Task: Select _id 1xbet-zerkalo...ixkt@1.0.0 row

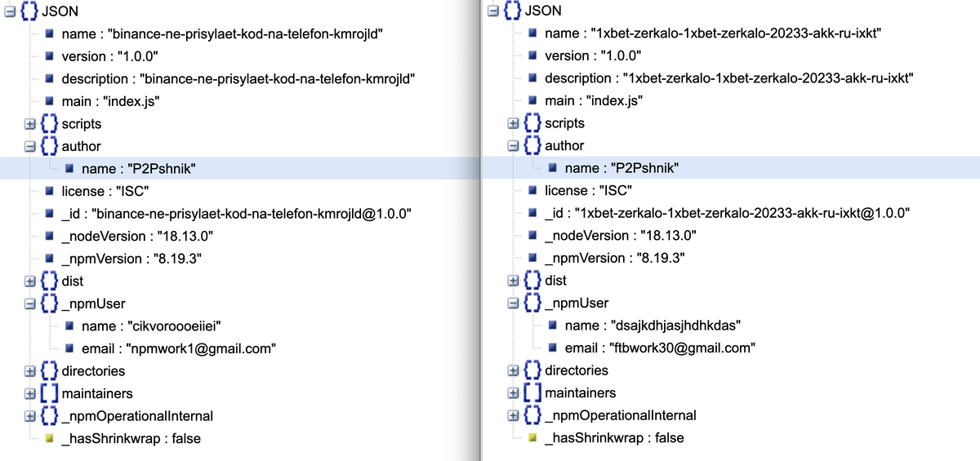Action: (728, 213)
